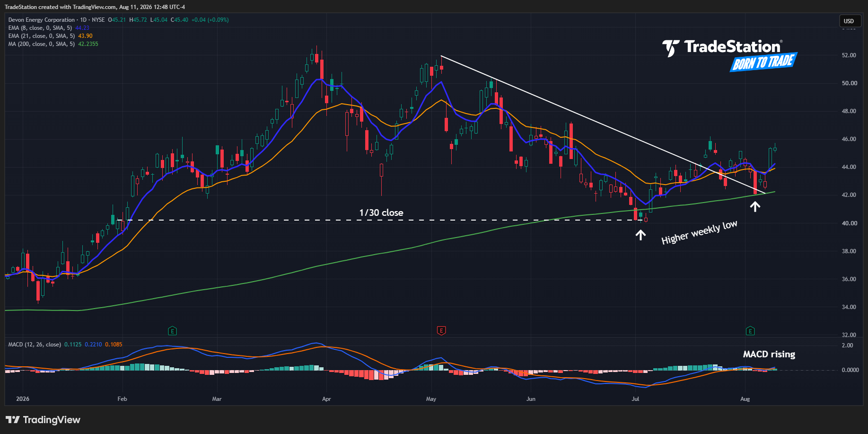The height and width of the screenshot is (434, 868).
Task: Select the Devon Energy Corporation legend title
Action: click(x=42, y=20)
